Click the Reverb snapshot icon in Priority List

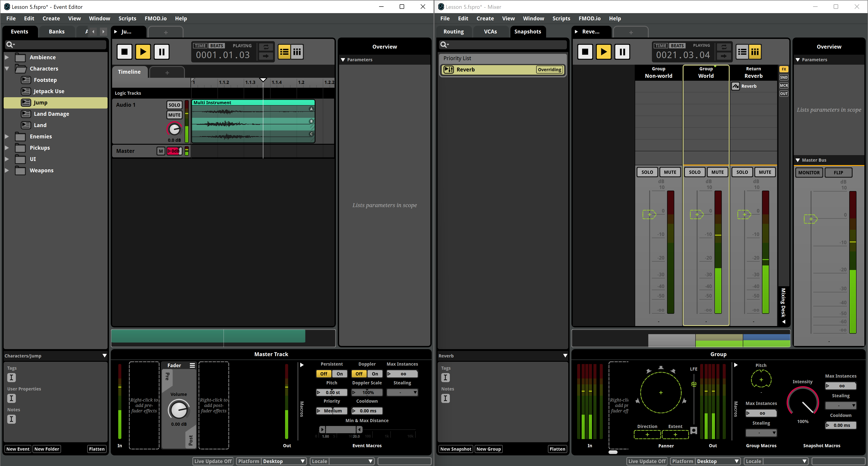[448, 69]
